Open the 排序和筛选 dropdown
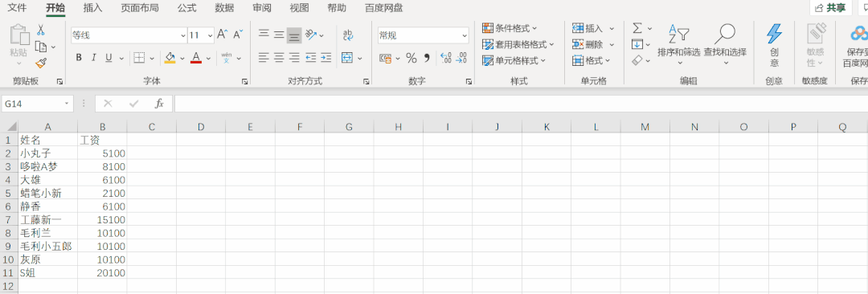The height and width of the screenshot is (294, 868). point(678,44)
